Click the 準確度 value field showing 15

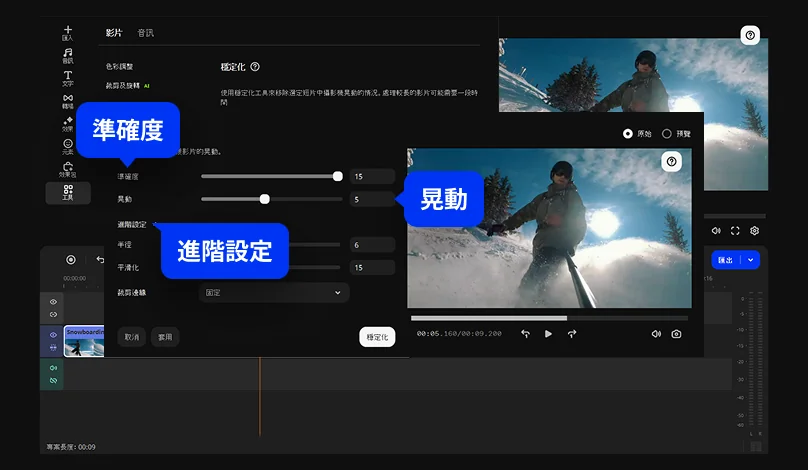372,176
